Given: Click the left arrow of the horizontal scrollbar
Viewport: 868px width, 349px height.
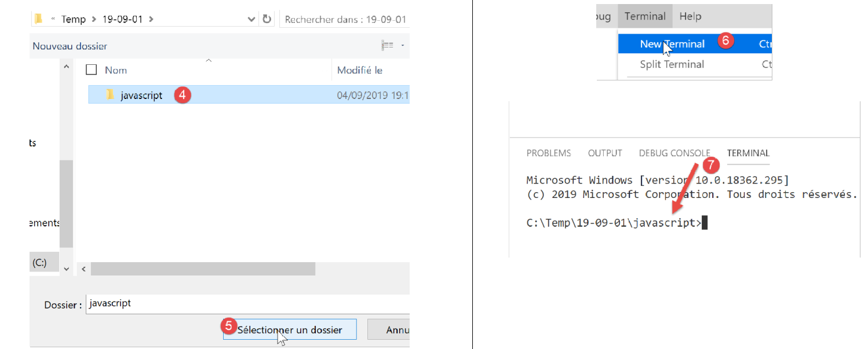Looking at the screenshot, I should tap(83, 269).
